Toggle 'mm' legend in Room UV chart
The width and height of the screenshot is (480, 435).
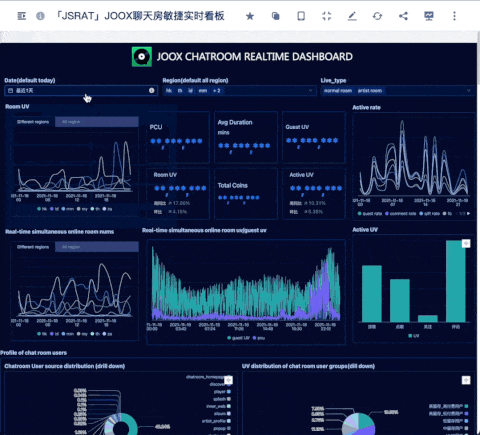(68, 209)
